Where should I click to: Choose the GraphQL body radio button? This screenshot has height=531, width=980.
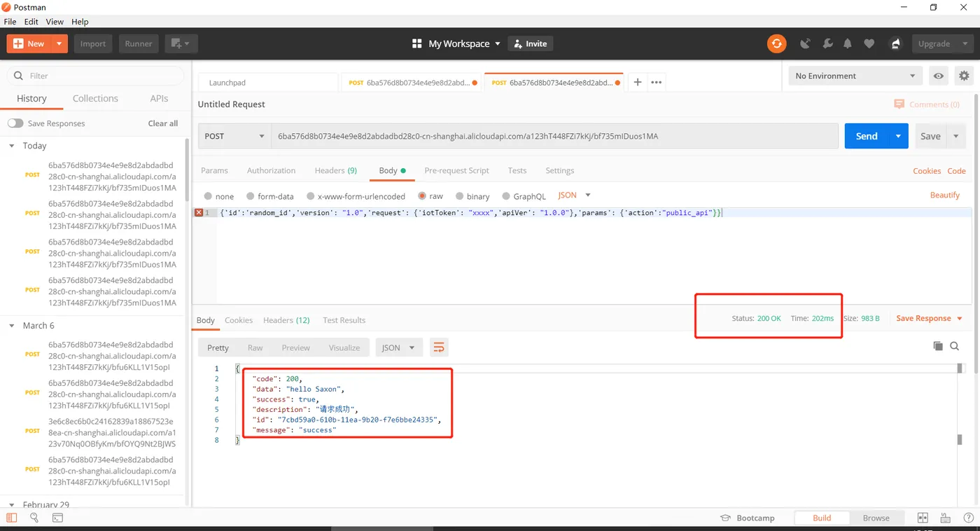[506, 196]
